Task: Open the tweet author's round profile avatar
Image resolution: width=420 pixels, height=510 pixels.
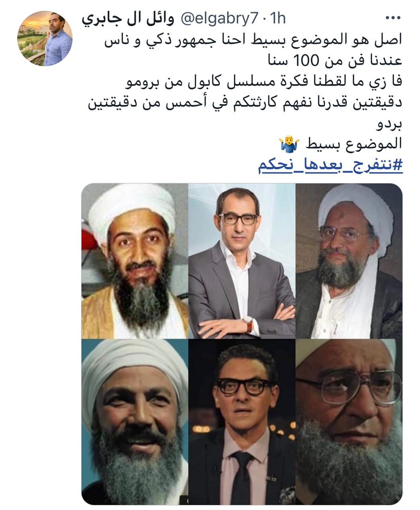Action: tap(45, 38)
